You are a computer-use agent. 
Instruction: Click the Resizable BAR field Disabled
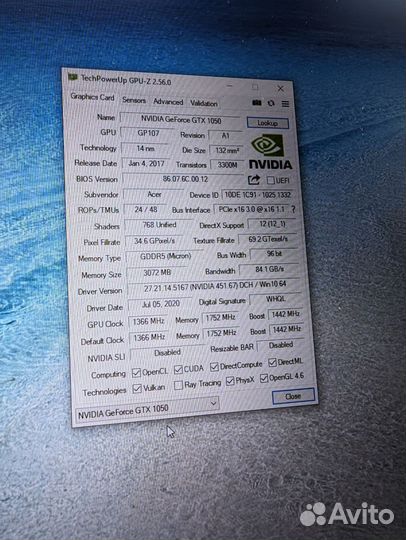coord(281,345)
